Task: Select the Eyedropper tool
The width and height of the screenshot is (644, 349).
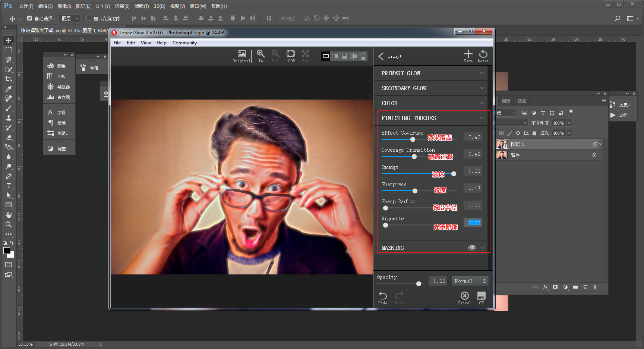Action: (x=8, y=89)
